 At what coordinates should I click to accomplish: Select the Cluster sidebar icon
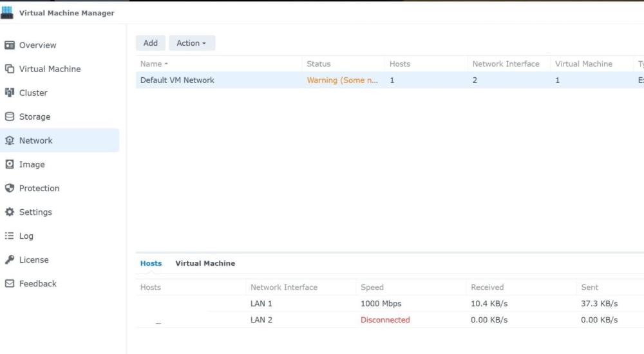click(x=10, y=93)
